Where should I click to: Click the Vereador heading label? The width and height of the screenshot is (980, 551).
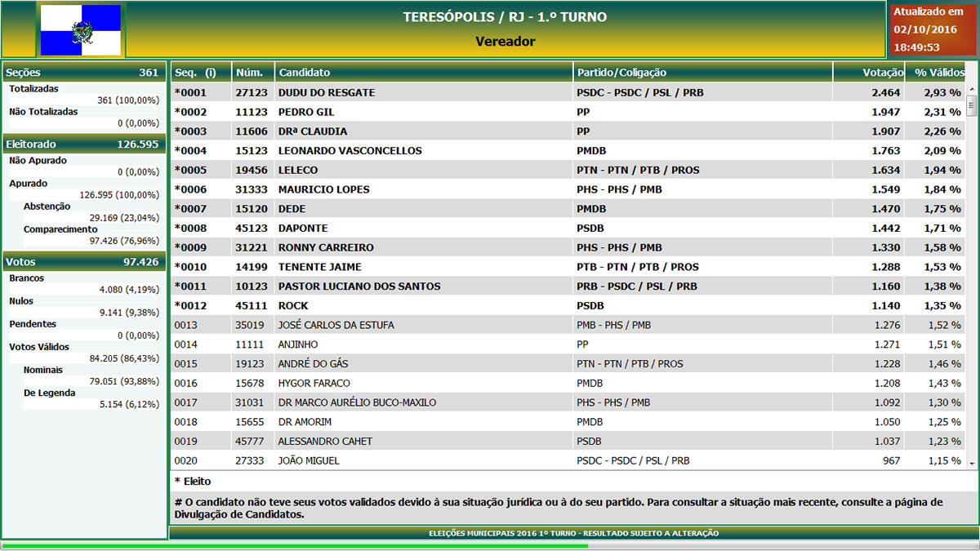click(505, 41)
